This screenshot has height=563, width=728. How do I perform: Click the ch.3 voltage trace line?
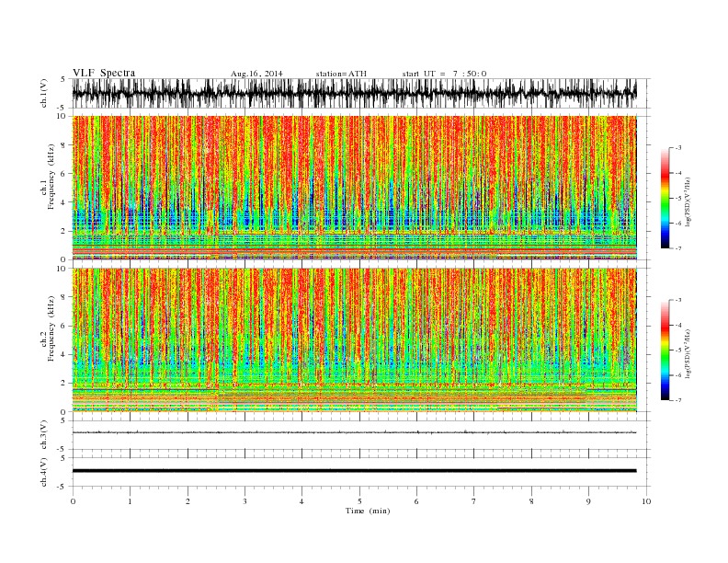(x=354, y=432)
